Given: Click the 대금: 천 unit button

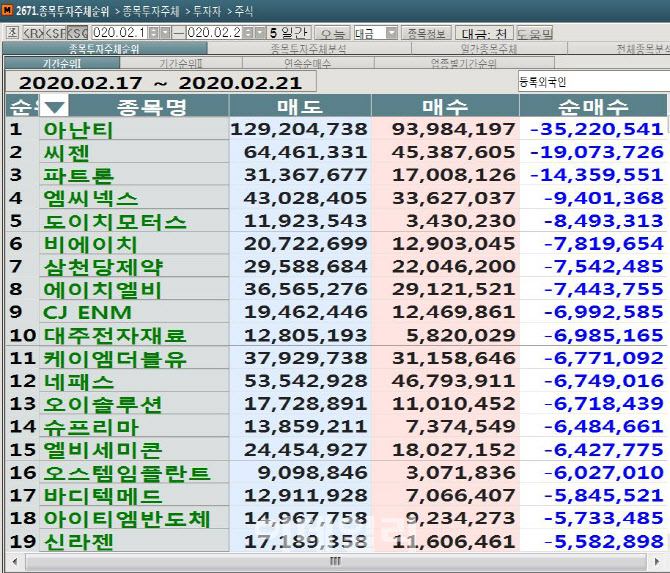Looking at the screenshot, I should [485, 33].
